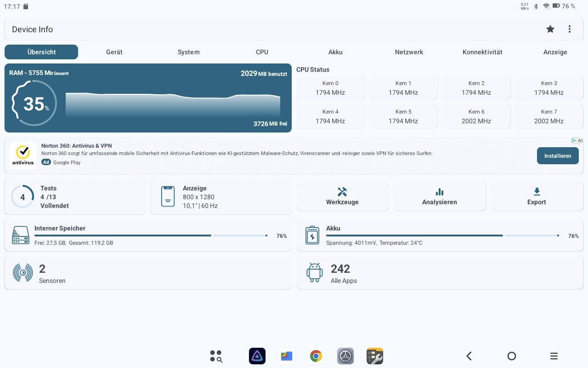This screenshot has height=368, width=588.
Task: Open the app drawer search icon
Action: point(216,356)
